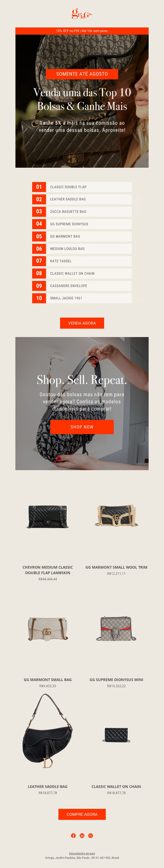164x868 pixels.
Task: Open the Facebook social icon
Action: click(73, 835)
